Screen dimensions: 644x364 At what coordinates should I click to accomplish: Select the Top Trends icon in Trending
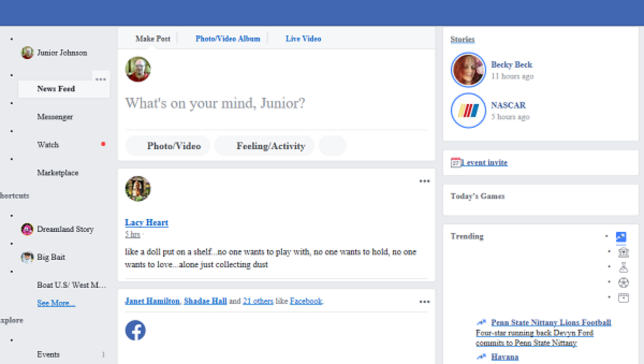(621, 236)
